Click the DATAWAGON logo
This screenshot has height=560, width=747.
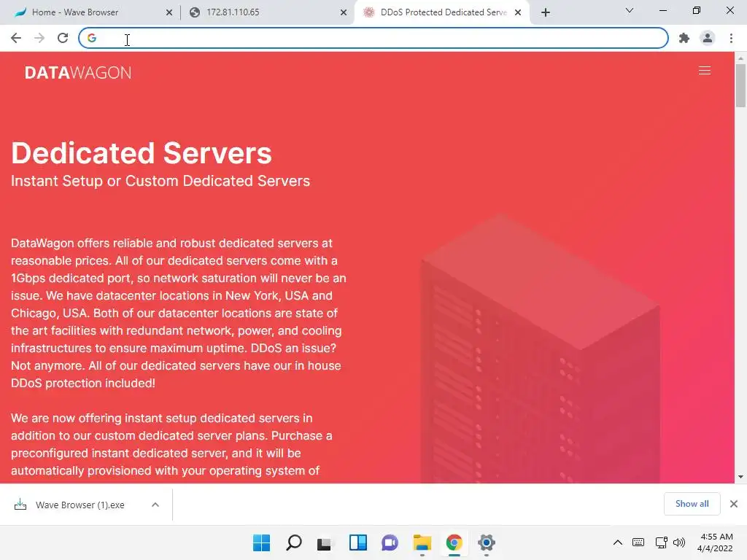[77, 72]
